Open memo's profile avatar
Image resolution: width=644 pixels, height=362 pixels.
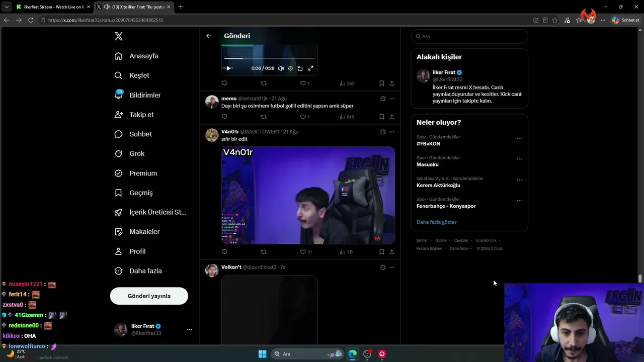212,102
